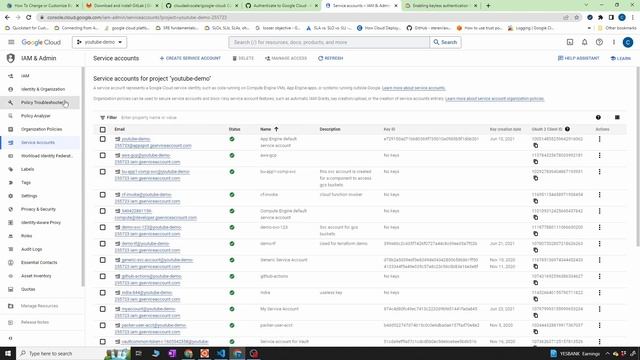Open the Google Cloud navigation hamburger menu
The image size is (640, 360).
11,42
